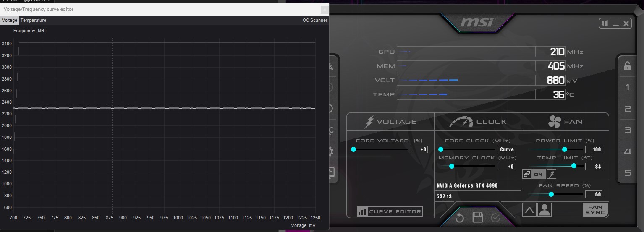The height and width of the screenshot is (232, 644).
Task: Switch to the Temperature tab in curve editor
Action: click(33, 20)
